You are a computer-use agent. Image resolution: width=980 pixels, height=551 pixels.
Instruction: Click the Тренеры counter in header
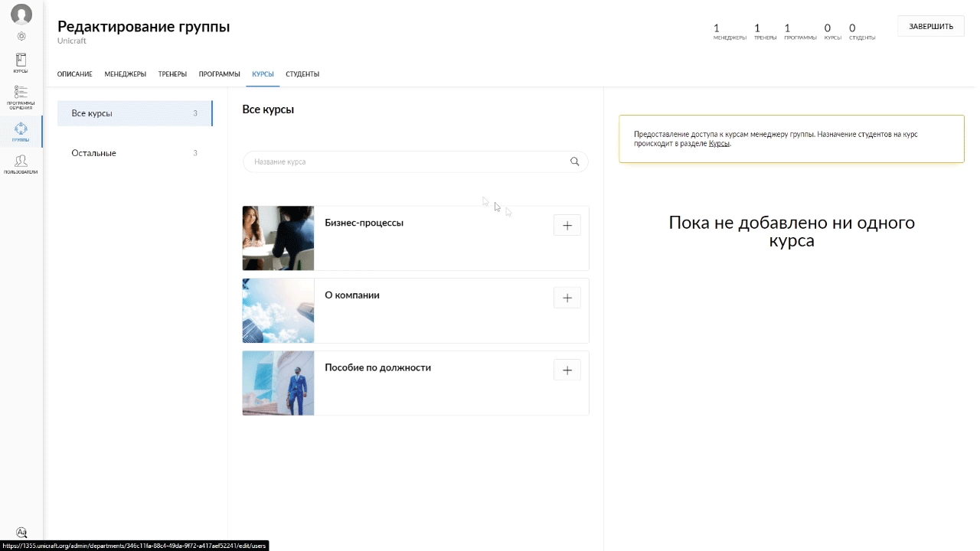[765, 31]
